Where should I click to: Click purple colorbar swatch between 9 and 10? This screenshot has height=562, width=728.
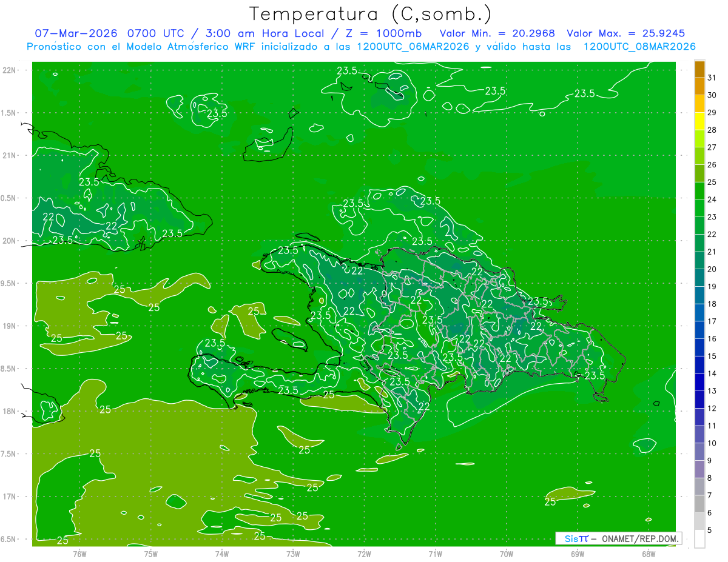[x=699, y=452]
